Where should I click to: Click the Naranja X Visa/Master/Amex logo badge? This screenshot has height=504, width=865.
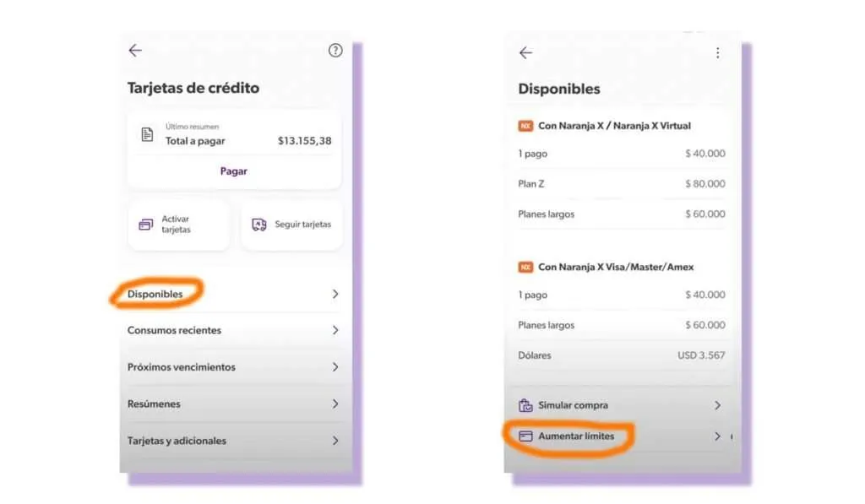pos(525,268)
